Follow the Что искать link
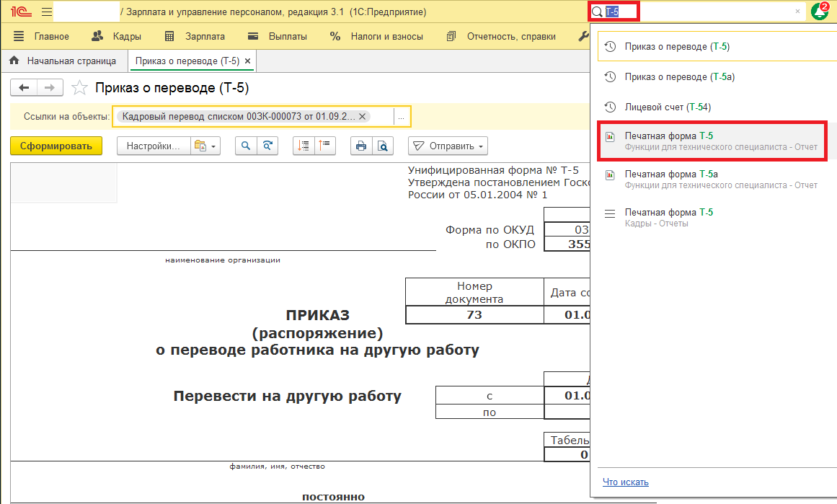 point(625,482)
